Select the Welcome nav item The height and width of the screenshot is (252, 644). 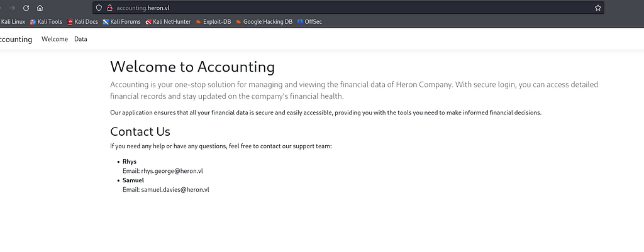point(55,39)
